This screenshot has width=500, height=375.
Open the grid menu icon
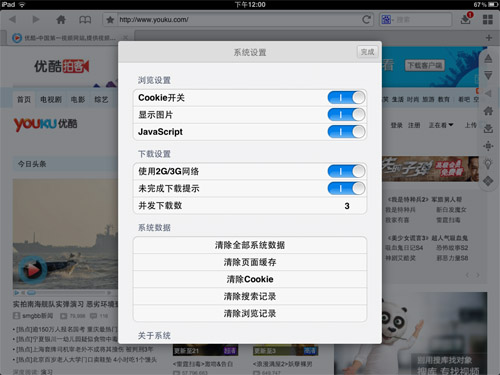point(488,20)
